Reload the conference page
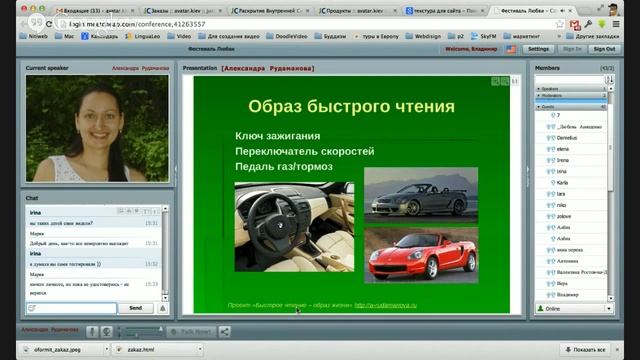Screen dimensions: 640x360 click(x=49, y=24)
